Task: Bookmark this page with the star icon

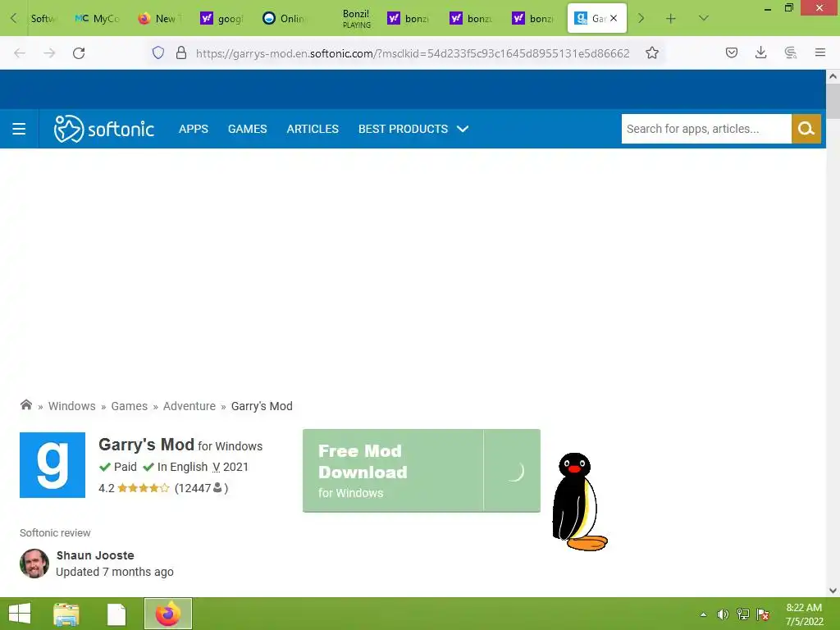Action: coord(652,52)
